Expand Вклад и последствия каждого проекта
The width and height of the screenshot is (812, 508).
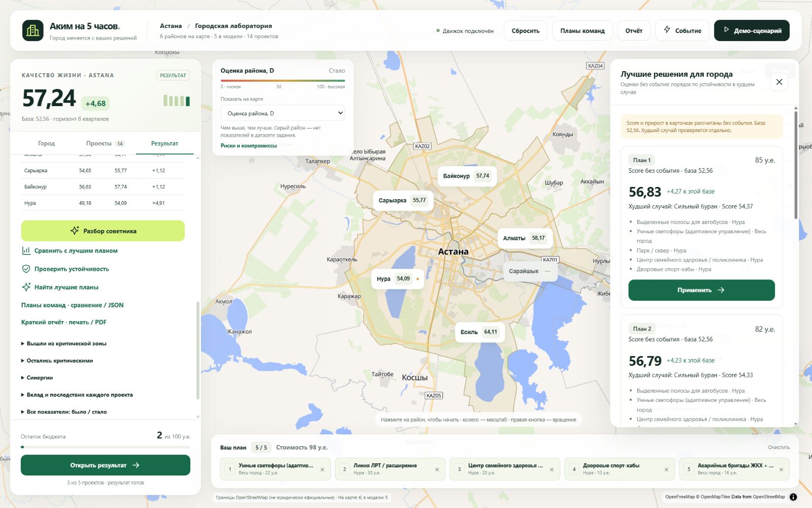click(77, 395)
